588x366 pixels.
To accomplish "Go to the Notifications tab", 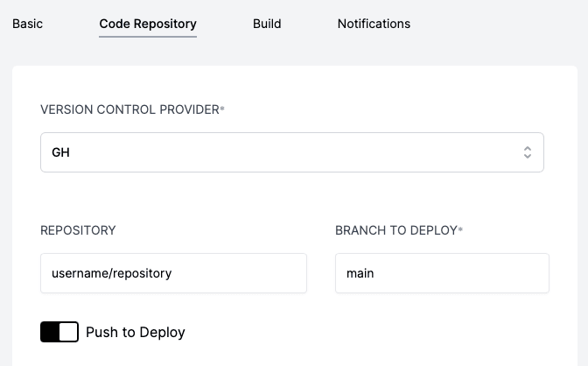I will [374, 24].
